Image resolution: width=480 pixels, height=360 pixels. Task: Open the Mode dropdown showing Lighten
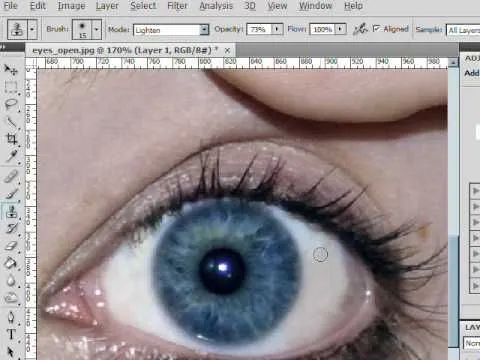tap(171, 30)
